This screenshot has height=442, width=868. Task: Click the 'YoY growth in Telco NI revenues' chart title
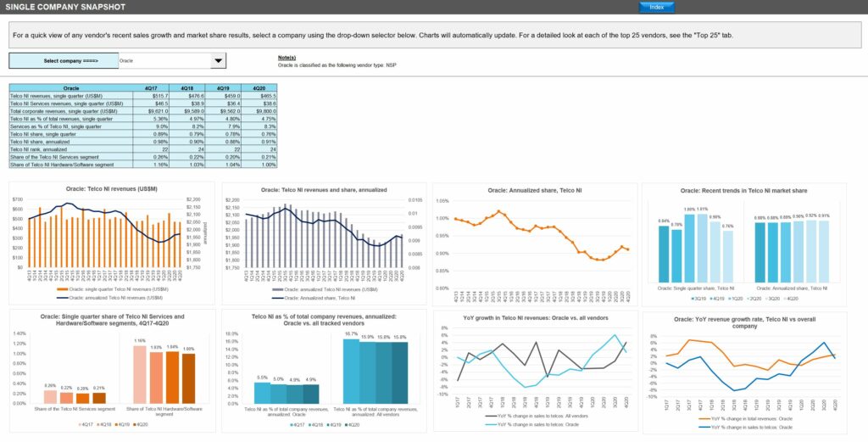534,317
